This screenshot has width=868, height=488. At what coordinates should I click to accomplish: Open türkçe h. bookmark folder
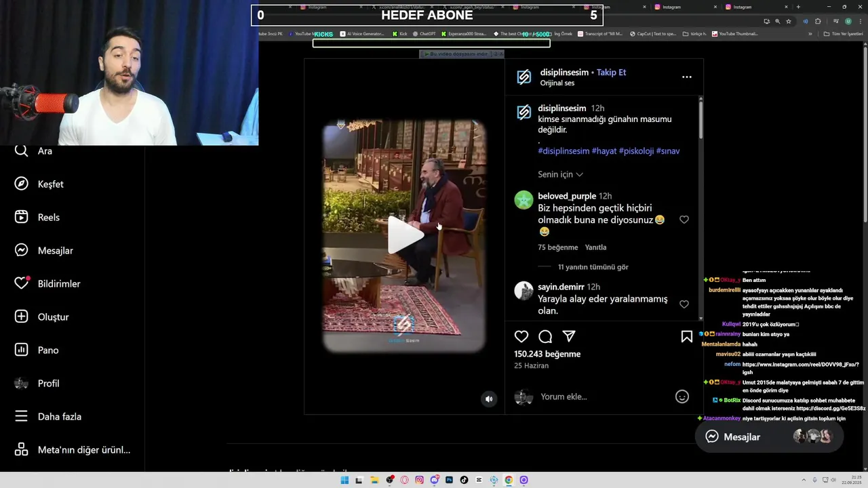[x=694, y=34]
